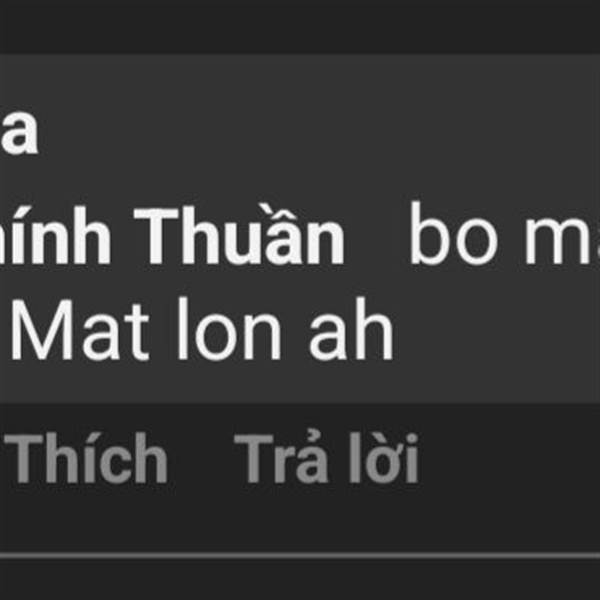This screenshot has width=600, height=600.
Task: Click the comment text "Mat lon ah"
Action: pos(202,329)
